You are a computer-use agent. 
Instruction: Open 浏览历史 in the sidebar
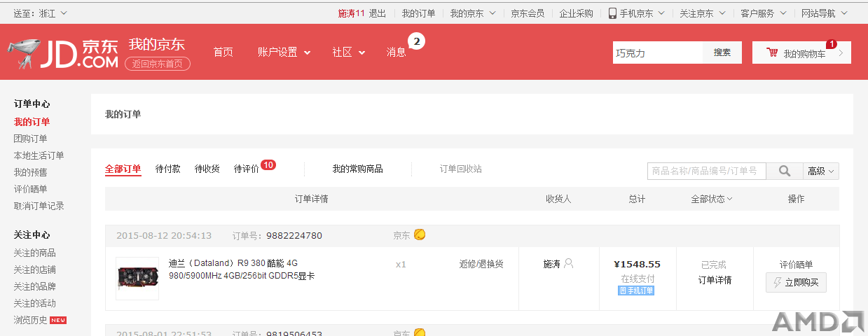31,320
